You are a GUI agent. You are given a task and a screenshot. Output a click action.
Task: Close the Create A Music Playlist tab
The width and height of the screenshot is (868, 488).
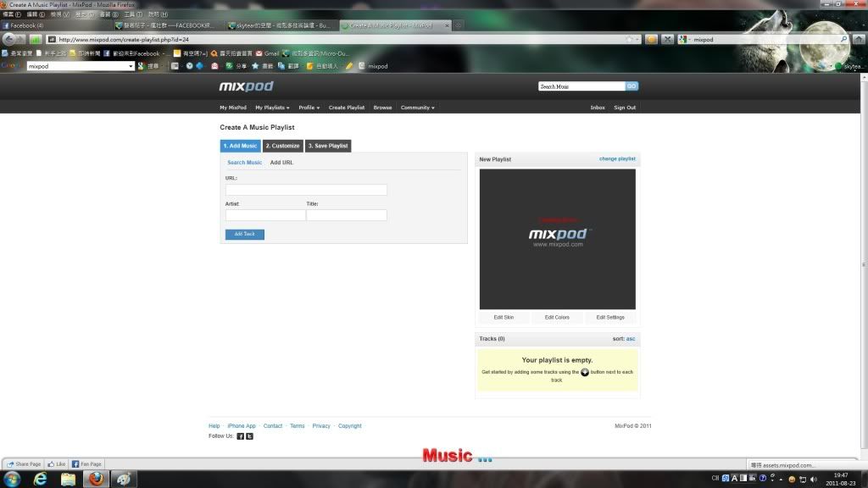(448, 25)
